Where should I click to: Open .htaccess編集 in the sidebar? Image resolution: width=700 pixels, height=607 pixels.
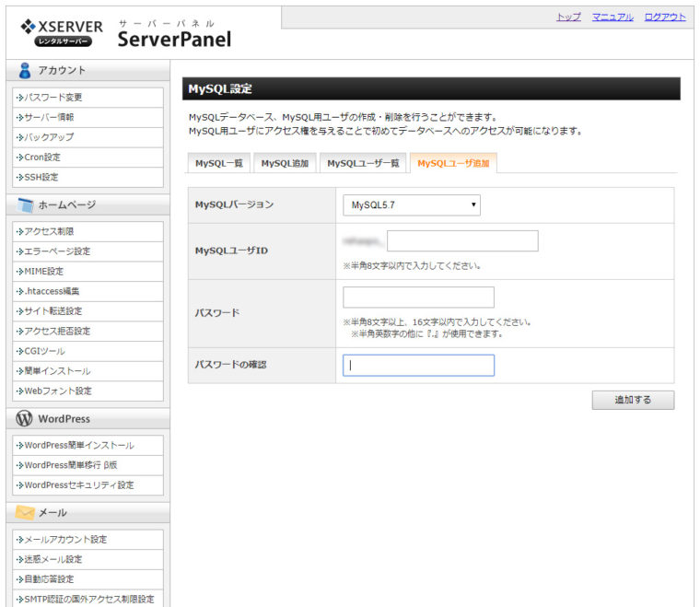click(x=87, y=291)
